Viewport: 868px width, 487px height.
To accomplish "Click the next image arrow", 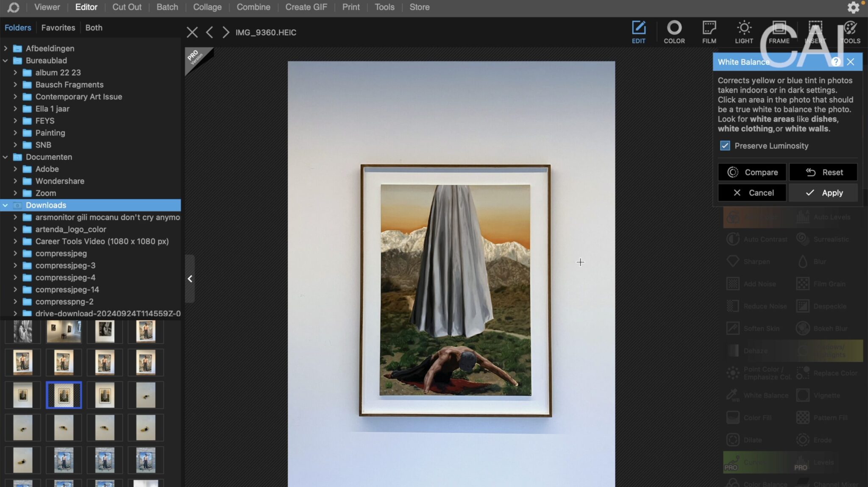I will tap(225, 32).
